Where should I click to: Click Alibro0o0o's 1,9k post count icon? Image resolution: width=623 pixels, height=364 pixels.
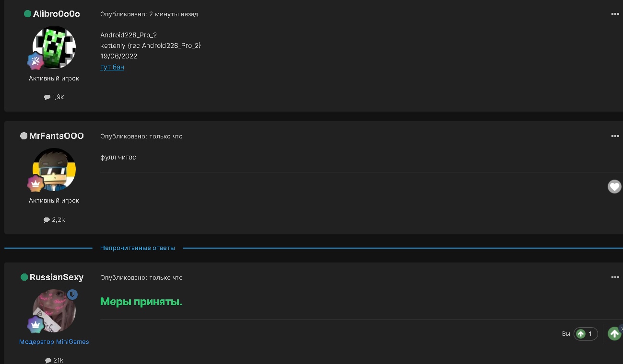47,97
